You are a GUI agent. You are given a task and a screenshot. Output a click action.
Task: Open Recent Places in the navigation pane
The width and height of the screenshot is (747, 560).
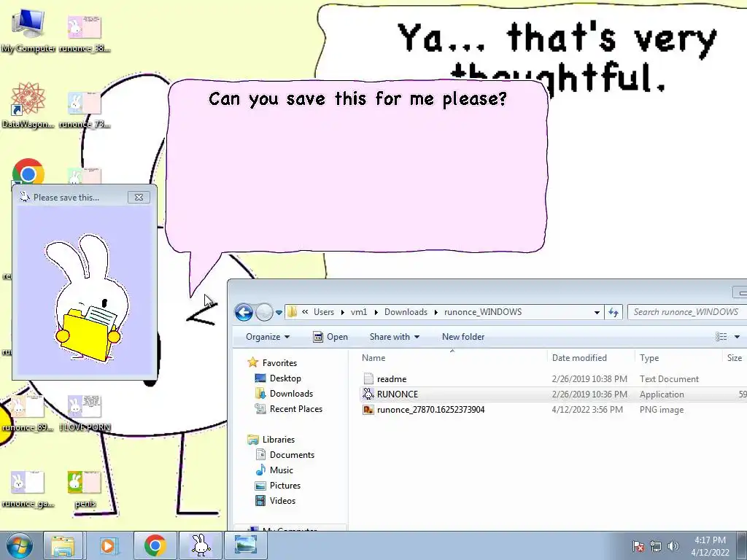click(x=289, y=408)
